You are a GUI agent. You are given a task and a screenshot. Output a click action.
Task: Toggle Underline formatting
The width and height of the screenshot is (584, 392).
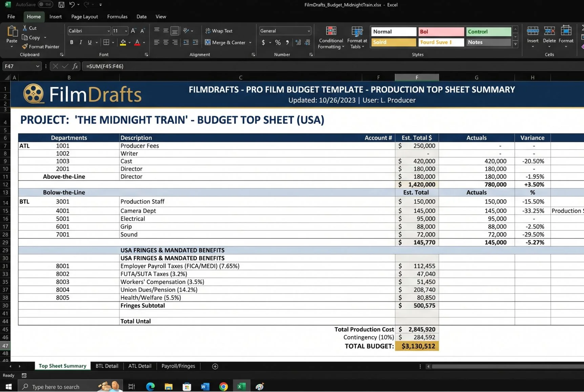90,42
